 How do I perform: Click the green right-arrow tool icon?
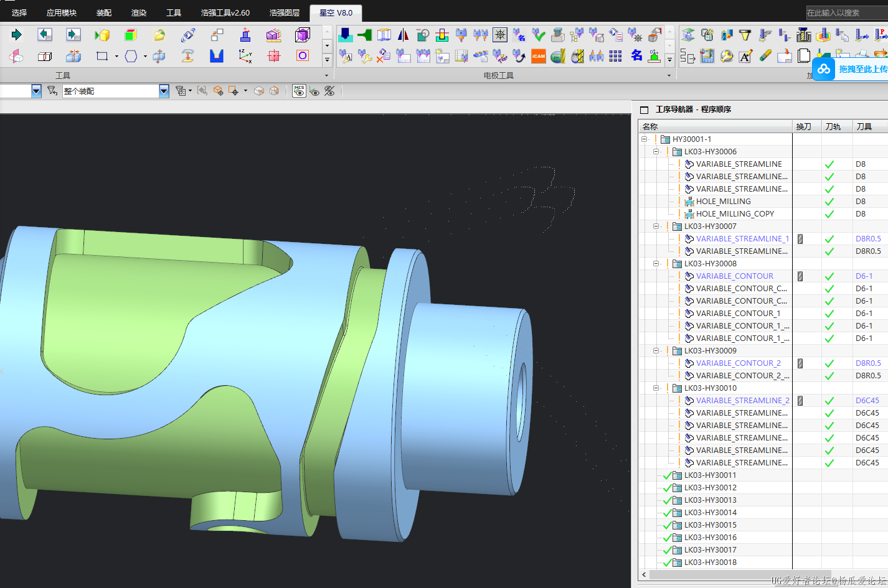pos(16,35)
